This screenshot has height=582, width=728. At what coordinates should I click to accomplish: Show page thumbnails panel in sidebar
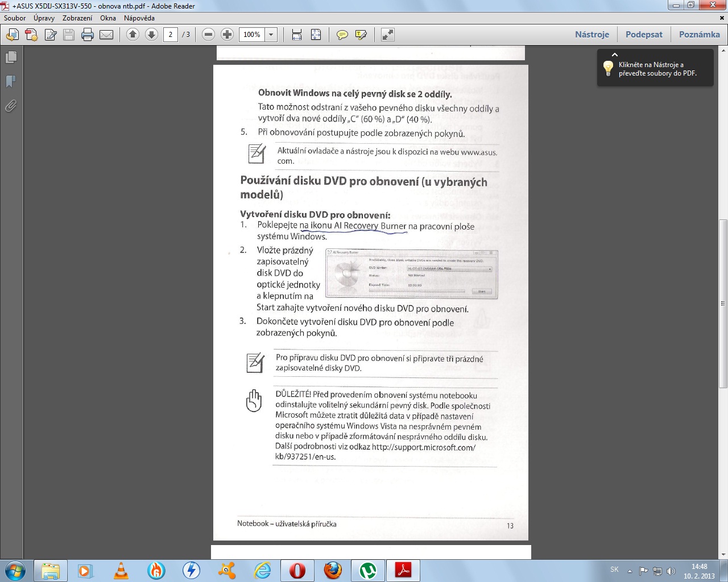coord(11,57)
